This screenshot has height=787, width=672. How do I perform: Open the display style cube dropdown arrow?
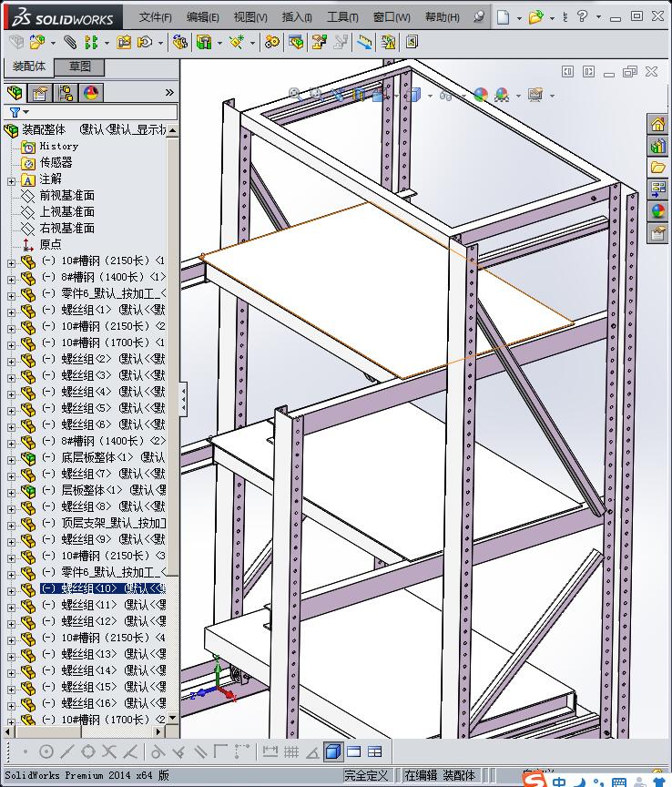pyautogui.click(x=430, y=96)
